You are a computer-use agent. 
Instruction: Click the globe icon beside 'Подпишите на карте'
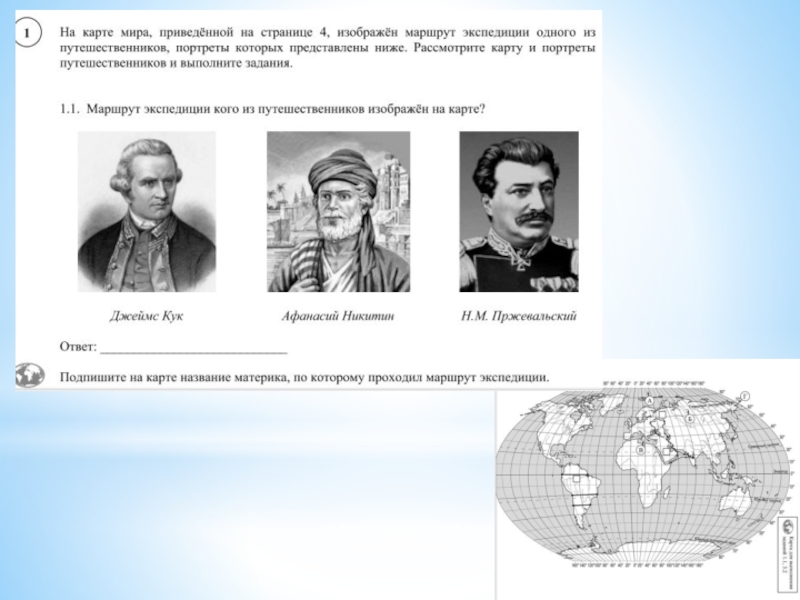click(x=30, y=375)
